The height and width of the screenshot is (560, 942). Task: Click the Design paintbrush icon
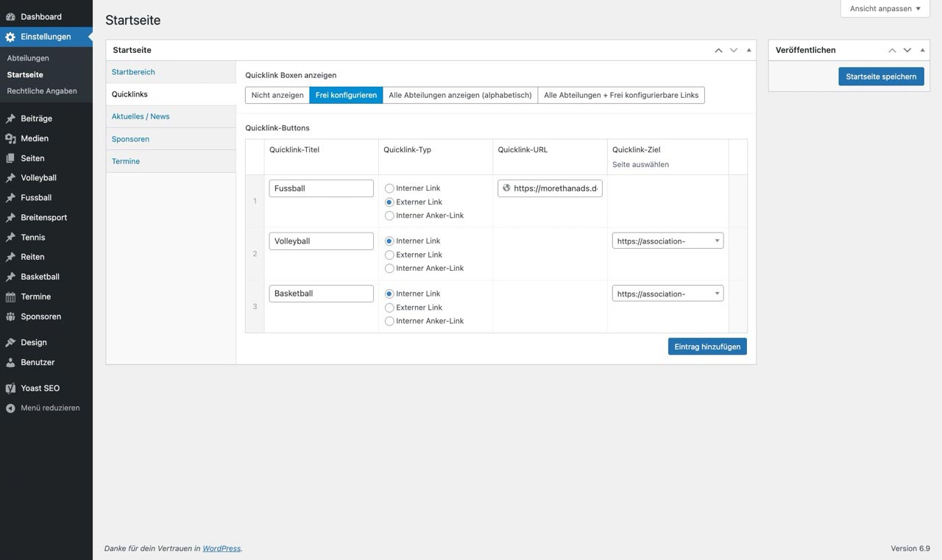[10, 342]
